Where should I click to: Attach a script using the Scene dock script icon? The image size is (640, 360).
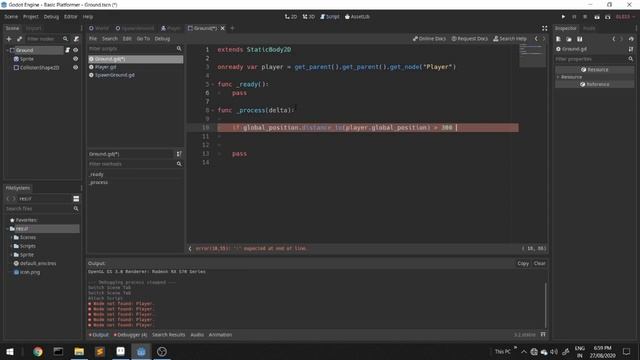pos(76,39)
